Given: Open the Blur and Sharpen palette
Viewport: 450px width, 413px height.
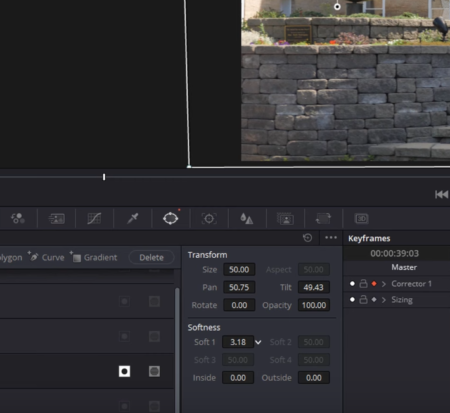Looking at the screenshot, I should 247,219.
